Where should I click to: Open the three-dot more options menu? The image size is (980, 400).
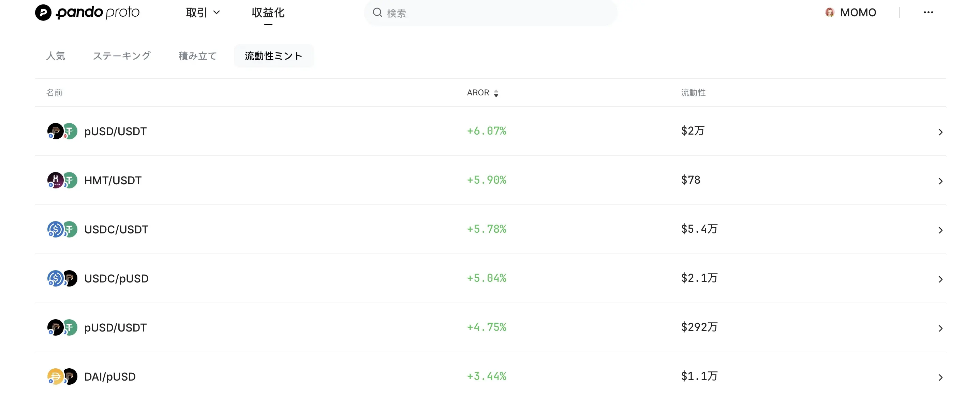tap(928, 13)
